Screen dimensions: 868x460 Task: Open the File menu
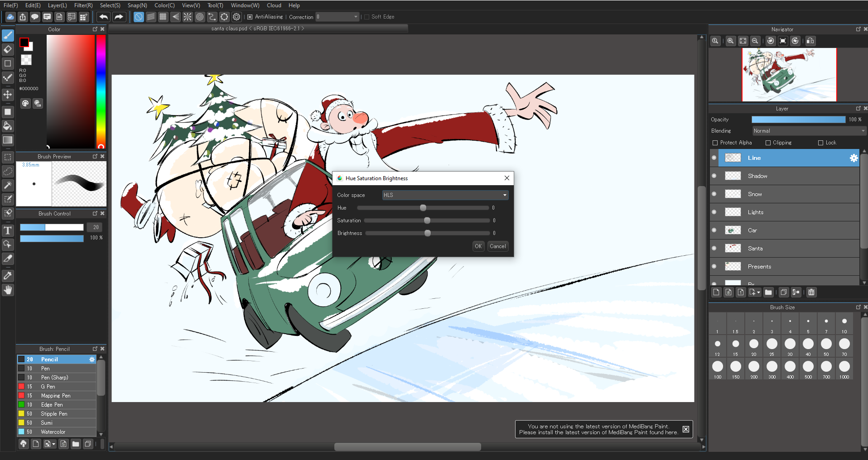click(x=10, y=5)
